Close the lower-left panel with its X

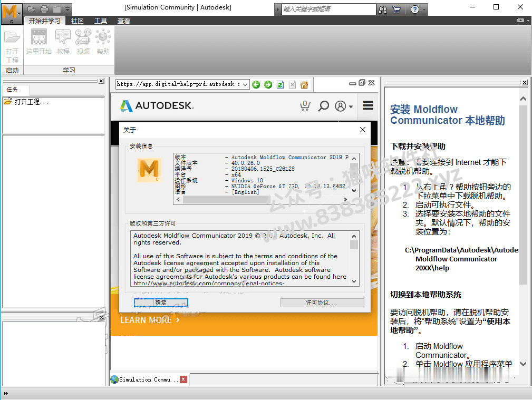pyautogui.click(x=101, y=318)
